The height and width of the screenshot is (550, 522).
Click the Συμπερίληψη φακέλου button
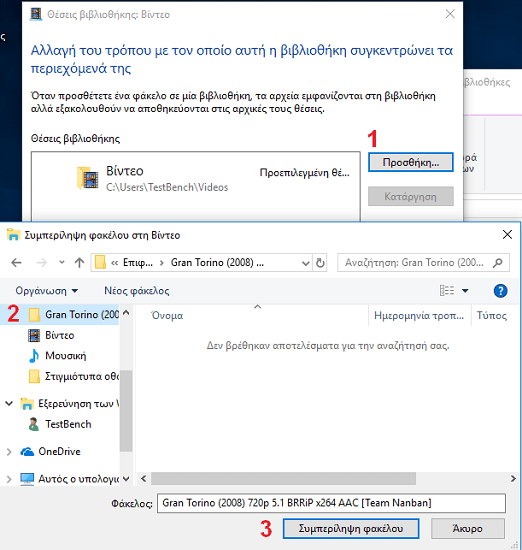click(x=351, y=528)
